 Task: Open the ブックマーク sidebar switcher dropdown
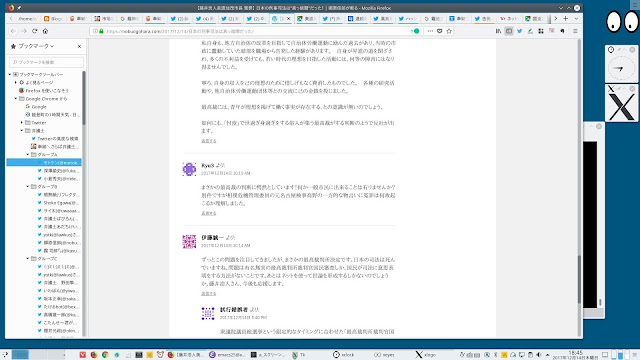point(32,47)
